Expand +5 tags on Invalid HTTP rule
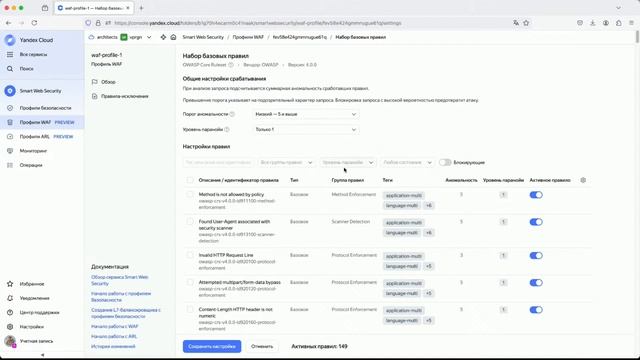Image resolution: width=640 pixels, height=360 pixels. (429, 266)
